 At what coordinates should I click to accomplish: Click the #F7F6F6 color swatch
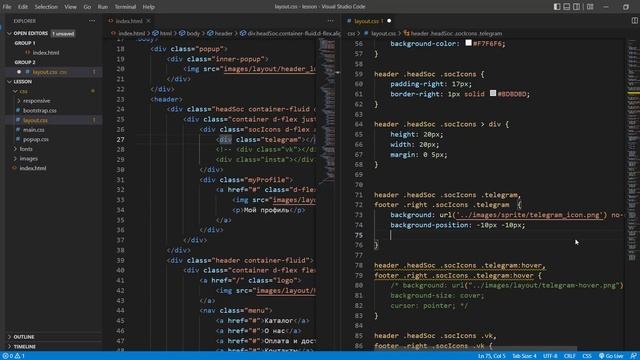468,43
